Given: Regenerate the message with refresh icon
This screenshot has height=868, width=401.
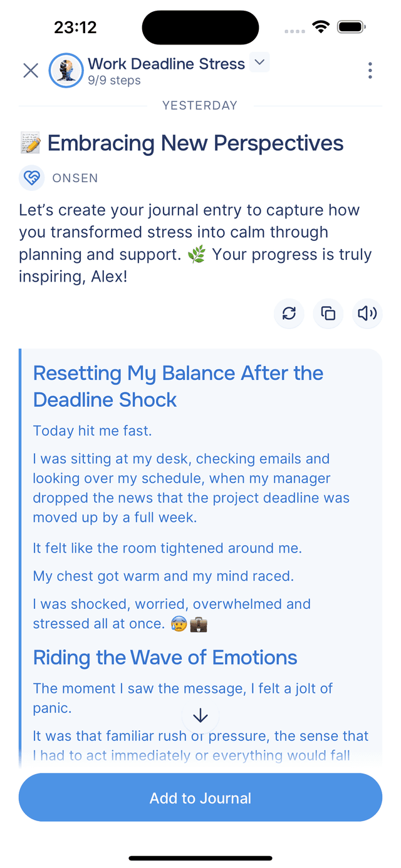Looking at the screenshot, I should point(289,314).
